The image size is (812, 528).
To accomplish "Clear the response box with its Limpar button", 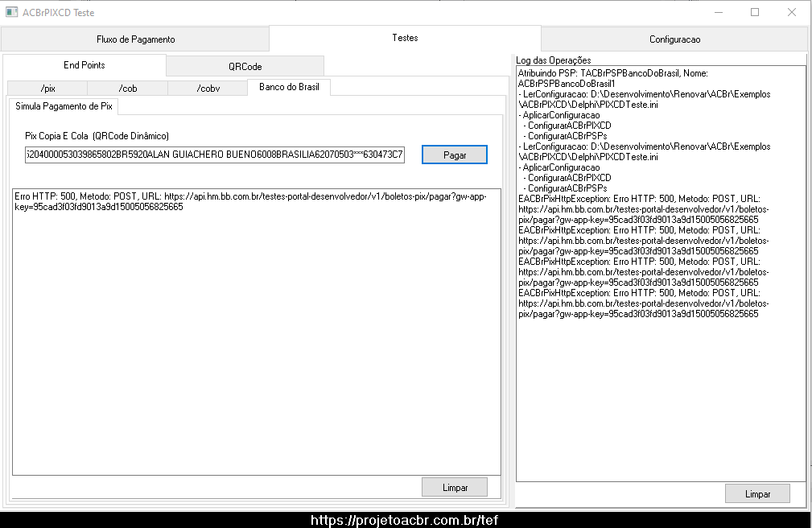I will [x=455, y=488].
